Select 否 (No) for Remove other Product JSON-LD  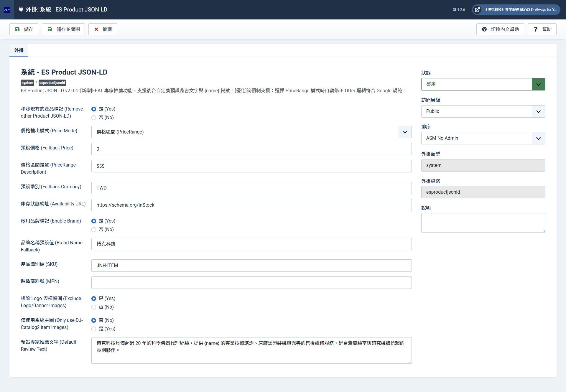click(93, 117)
